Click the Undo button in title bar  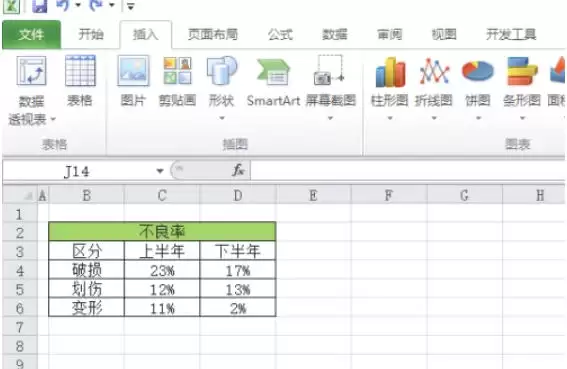tap(63, 5)
